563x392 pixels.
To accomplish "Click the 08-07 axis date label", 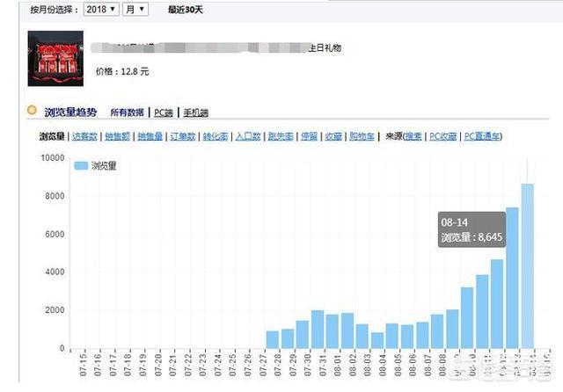I will click(x=428, y=365).
